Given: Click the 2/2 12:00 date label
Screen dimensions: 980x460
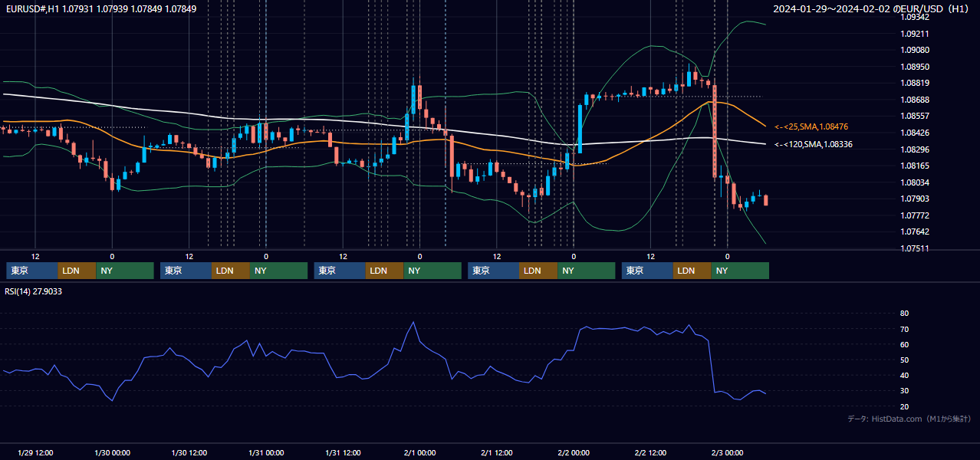Looking at the screenshot, I should coord(651,453).
